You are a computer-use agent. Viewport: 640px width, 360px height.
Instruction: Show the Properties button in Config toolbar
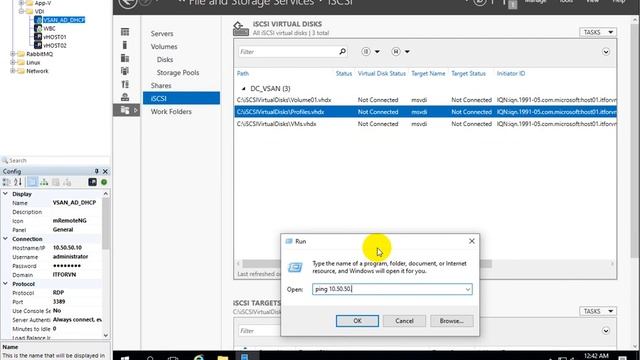(32, 182)
